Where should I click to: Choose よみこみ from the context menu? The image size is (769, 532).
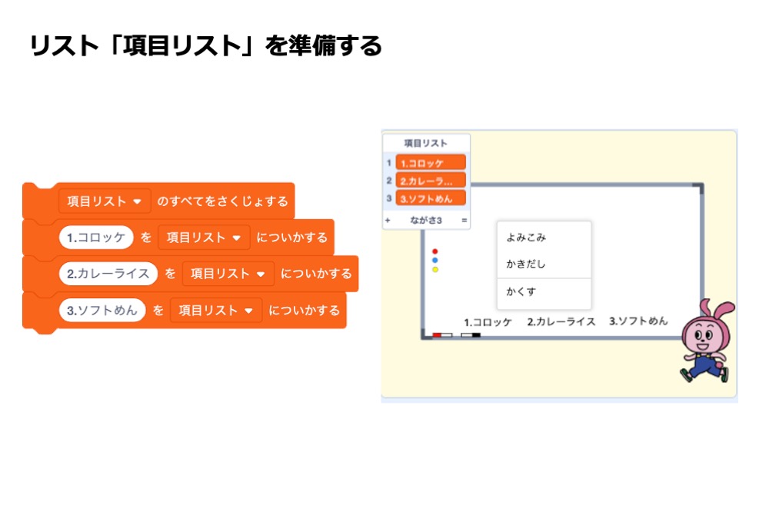pos(526,238)
